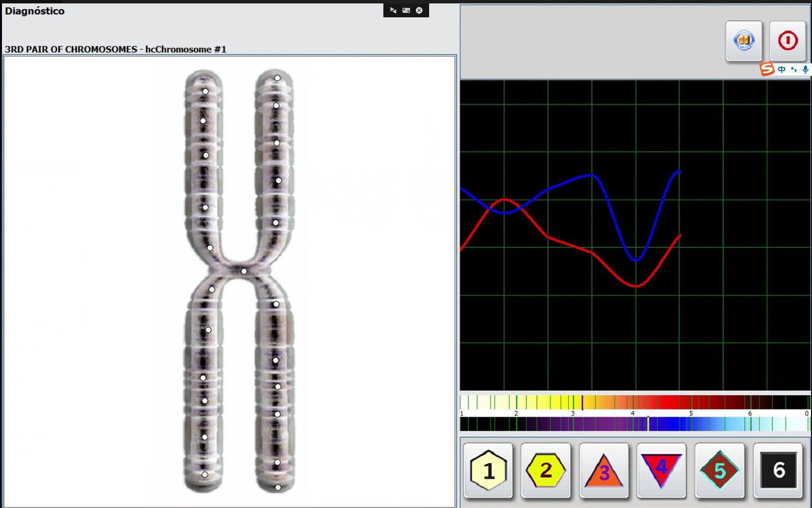The image size is (812, 508).
Task: Click the fullscreen resize icon in overlay bar
Action: [406, 10]
